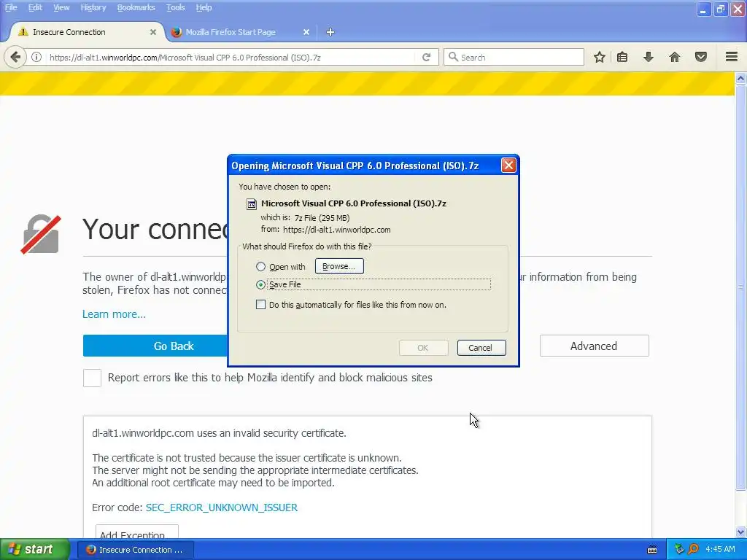Click Cancel in the download dialog
This screenshot has height=560, width=747.
[481, 348]
